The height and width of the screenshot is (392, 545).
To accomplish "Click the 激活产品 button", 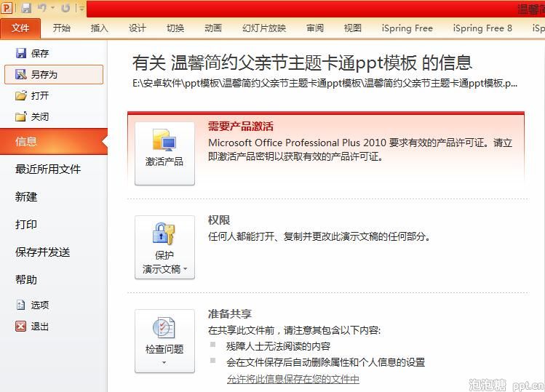I will (164, 153).
